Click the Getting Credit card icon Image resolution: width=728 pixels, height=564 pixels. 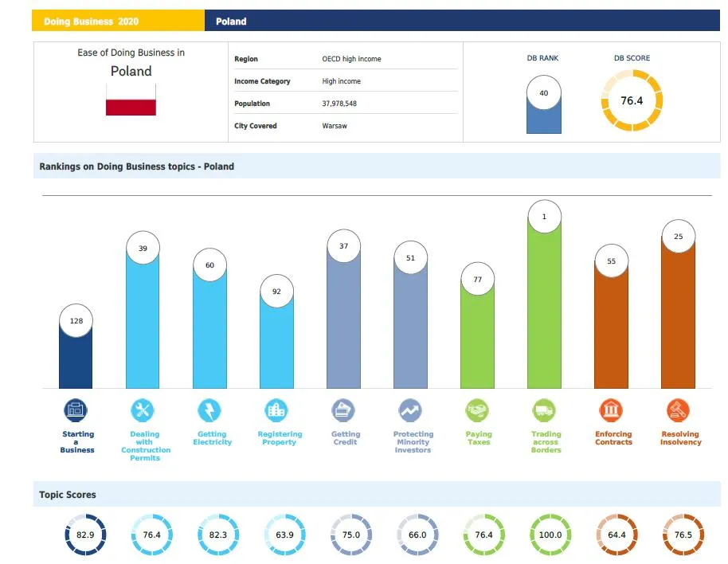tap(343, 411)
